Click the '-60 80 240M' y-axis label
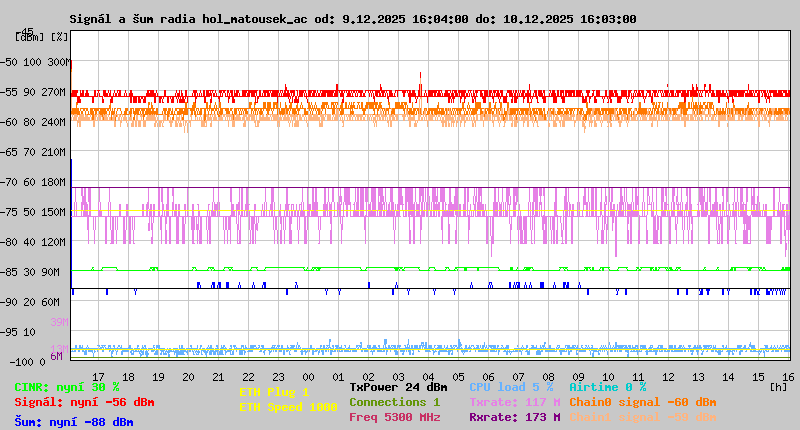 click(33, 122)
